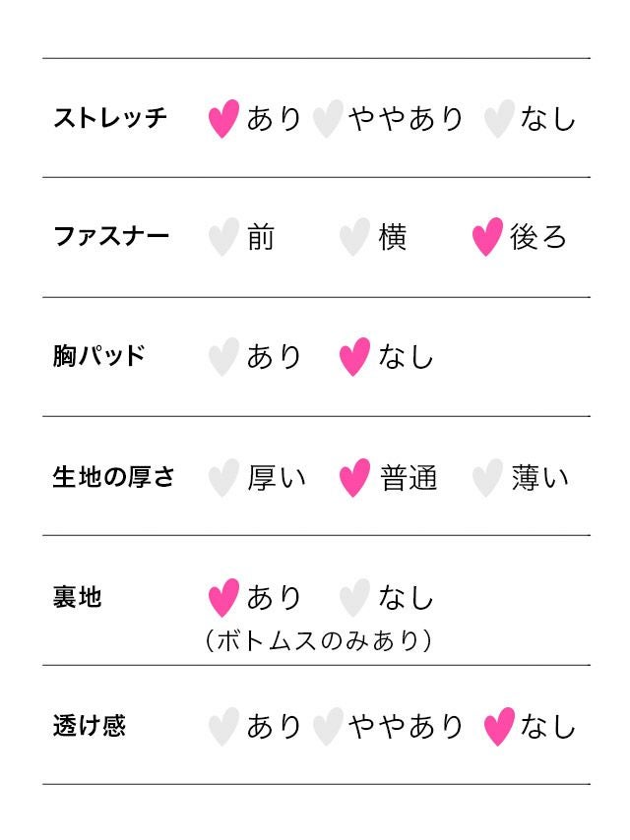
Task: Choose the 薄い heart for 生地の厚さ
Action: (x=487, y=478)
